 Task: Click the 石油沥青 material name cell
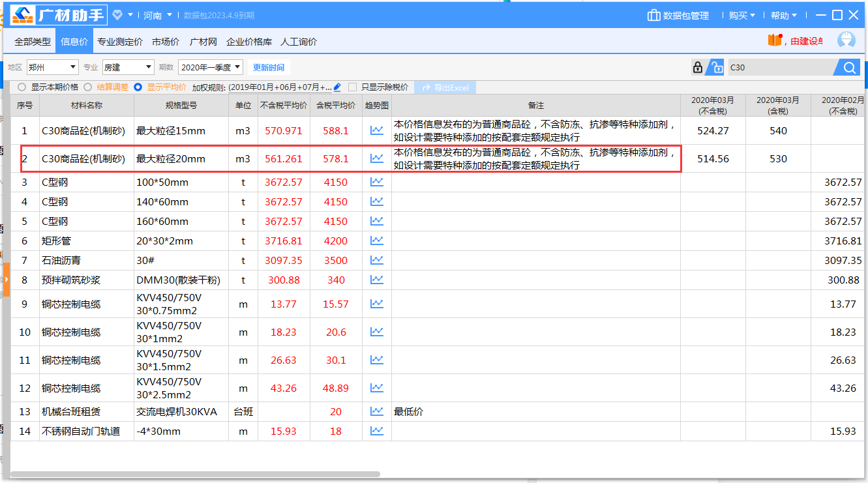tap(87, 260)
